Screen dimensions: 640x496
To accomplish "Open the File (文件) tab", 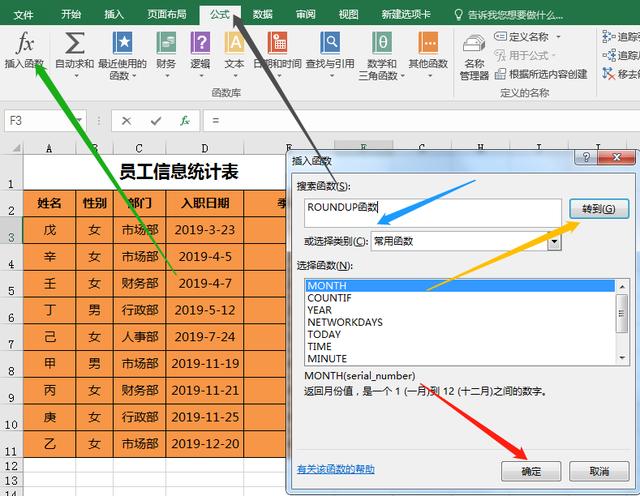I will pyautogui.click(x=23, y=15).
